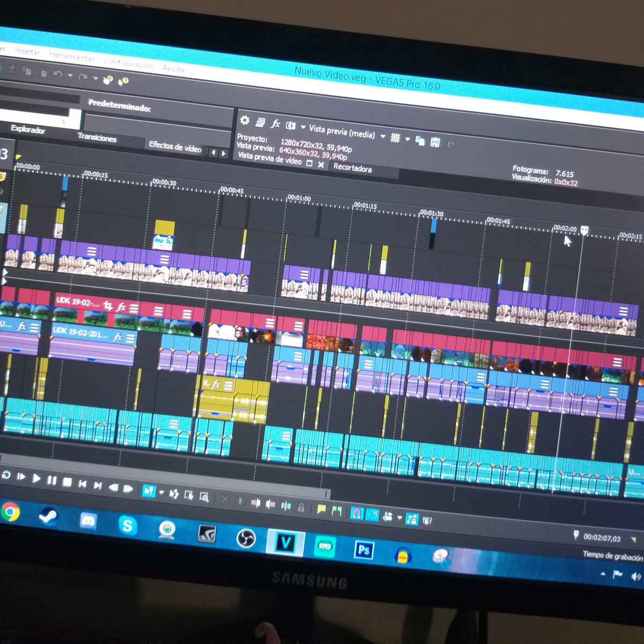Viewport: 644px width, 644px height.
Task: Click the preview overlays grid icon
Action: pos(395,138)
